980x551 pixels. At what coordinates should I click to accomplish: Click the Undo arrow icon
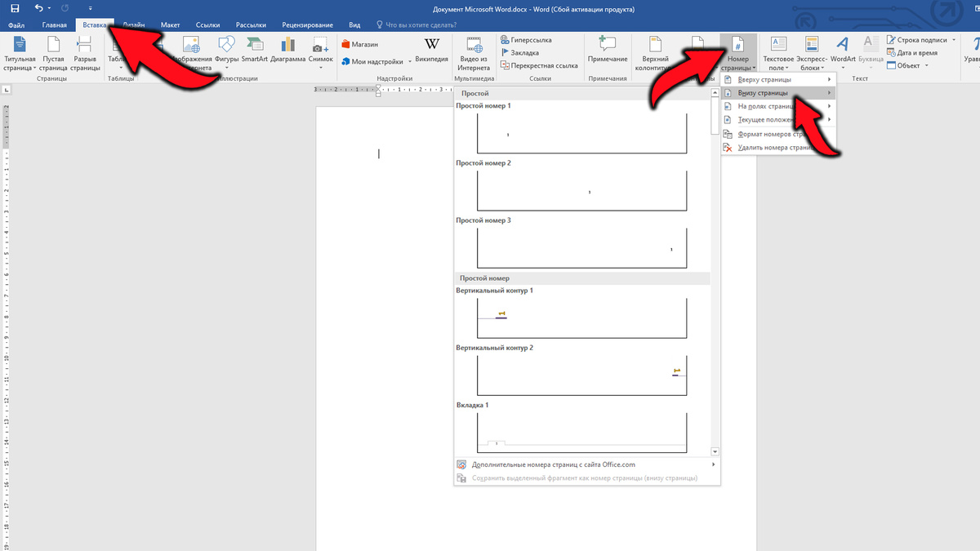click(x=39, y=8)
